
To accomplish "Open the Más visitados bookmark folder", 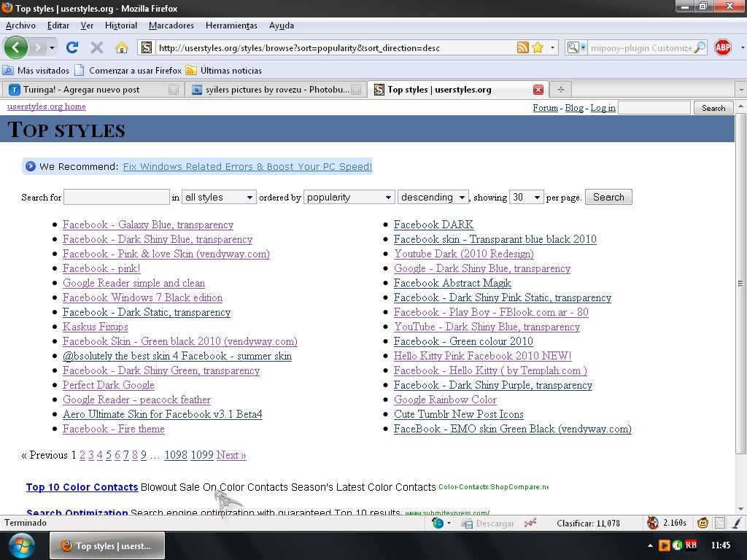I will 36,71.
